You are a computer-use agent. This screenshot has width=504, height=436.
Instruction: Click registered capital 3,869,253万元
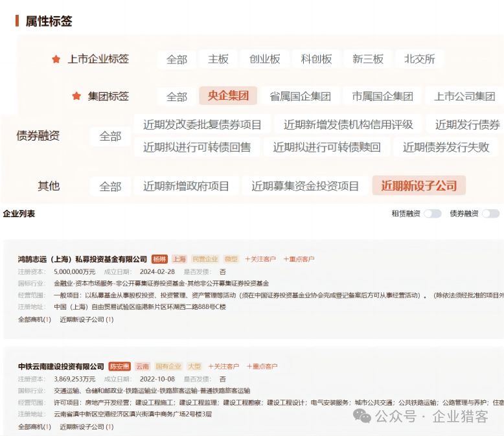point(74,380)
